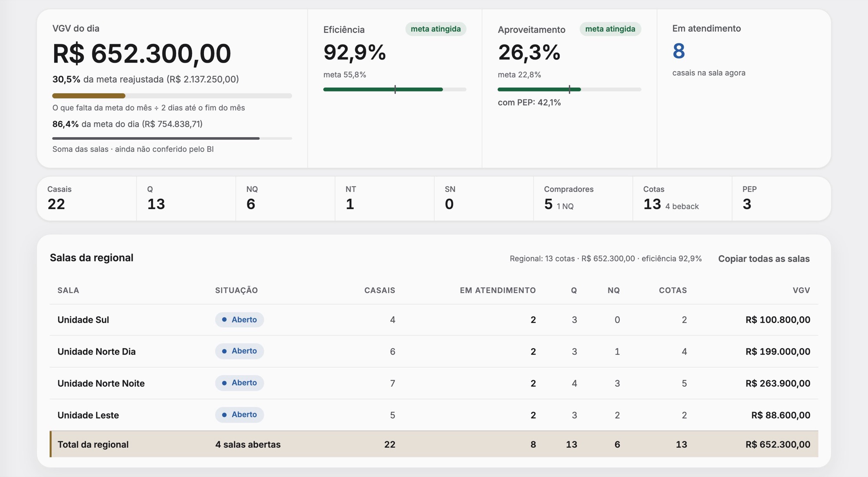
Task: Click the Aberto badge for Unidade Norte Noite
Action: [x=240, y=383]
